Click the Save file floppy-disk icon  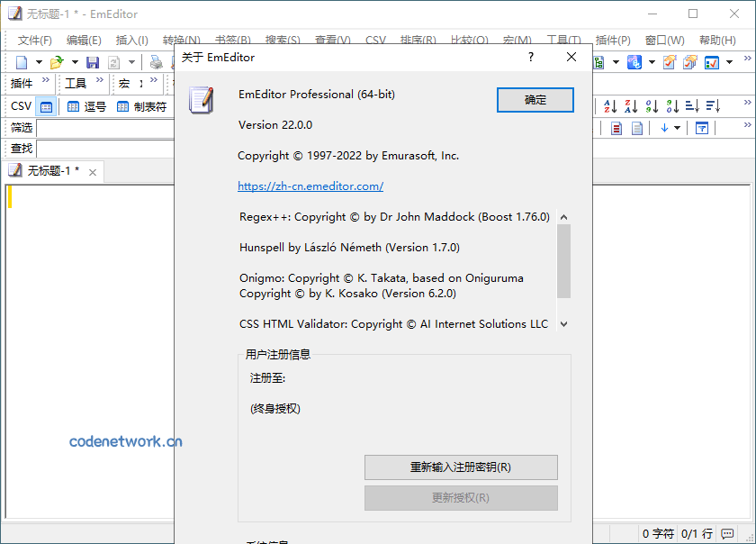[92, 62]
